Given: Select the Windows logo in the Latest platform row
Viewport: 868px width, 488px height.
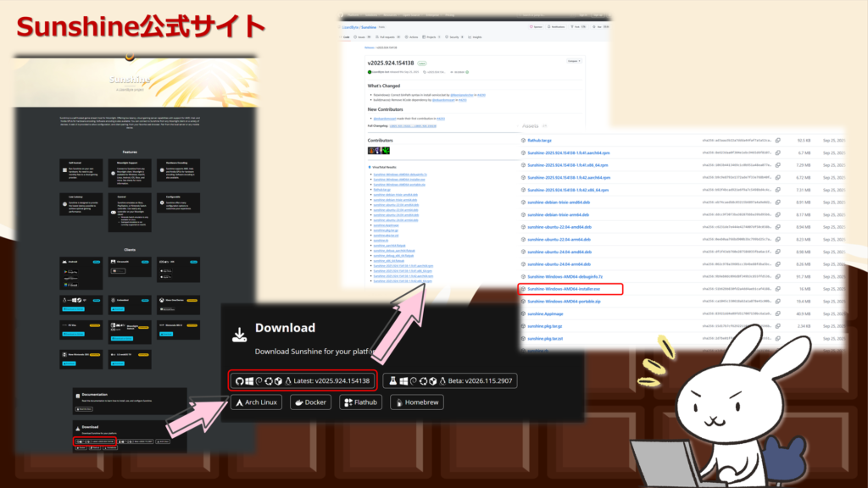Looking at the screenshot, I should (249, 380).
